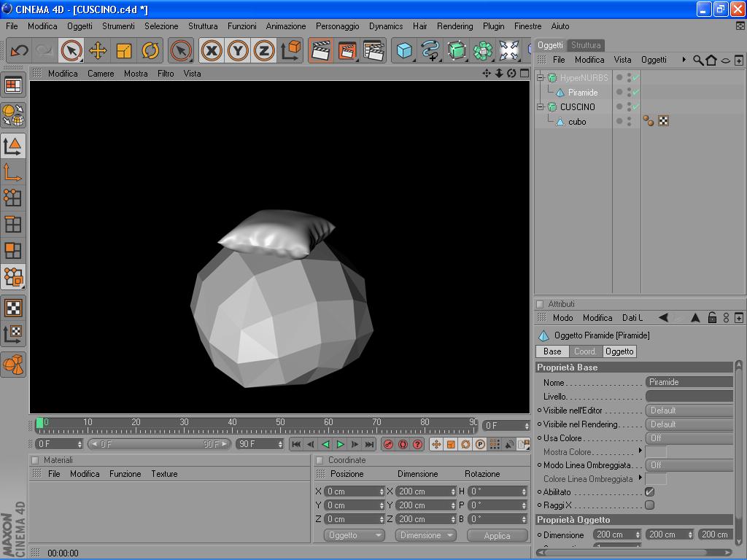Image resolution: width=747 pixels, height=560 pixels.
Task: Toggle the HyperNURBS green enable checkmark
Action: coord(636,78)
